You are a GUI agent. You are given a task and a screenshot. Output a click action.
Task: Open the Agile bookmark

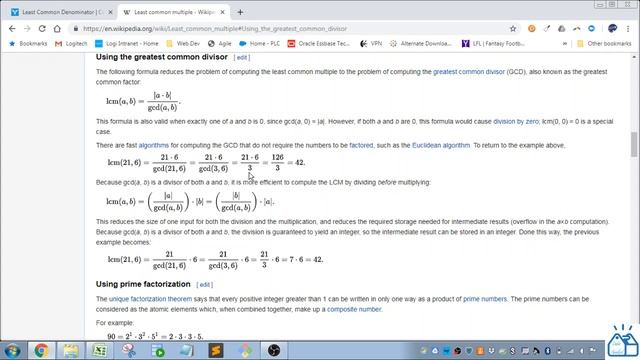click(x=220, y=44)
